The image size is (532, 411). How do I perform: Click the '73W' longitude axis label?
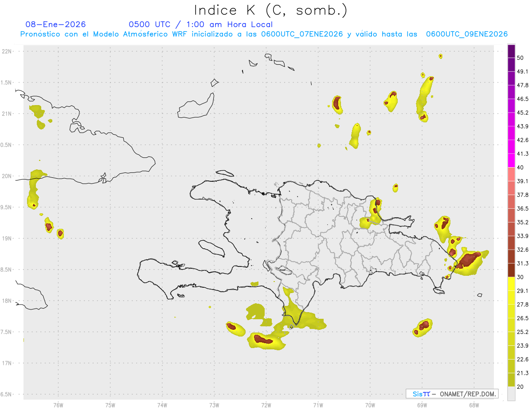click(x=214, y=405)
